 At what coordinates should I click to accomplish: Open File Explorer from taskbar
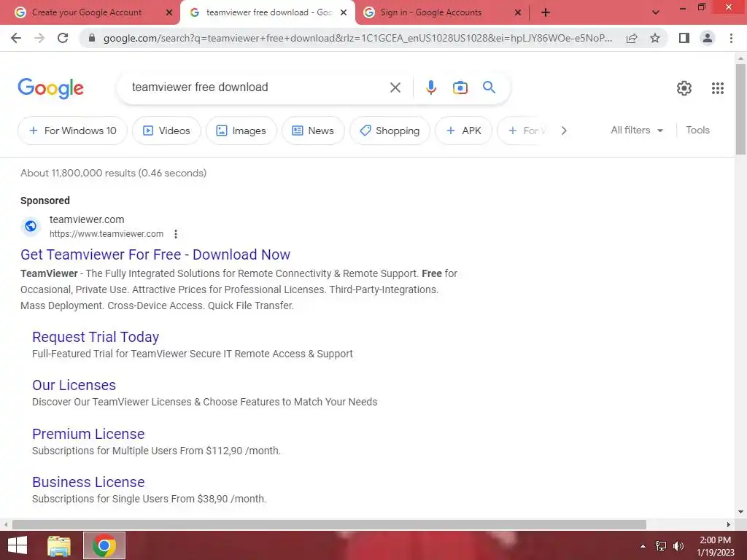(59, 545)
